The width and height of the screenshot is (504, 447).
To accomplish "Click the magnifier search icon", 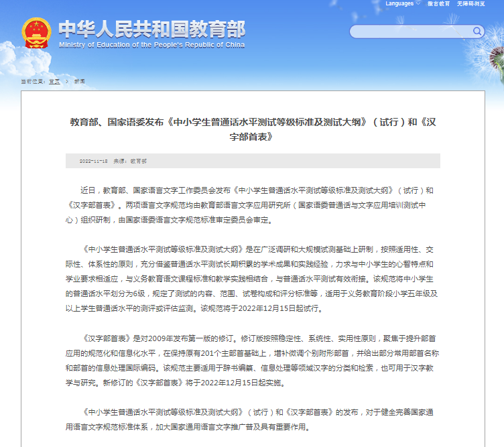I will click(x=477, y=31).
